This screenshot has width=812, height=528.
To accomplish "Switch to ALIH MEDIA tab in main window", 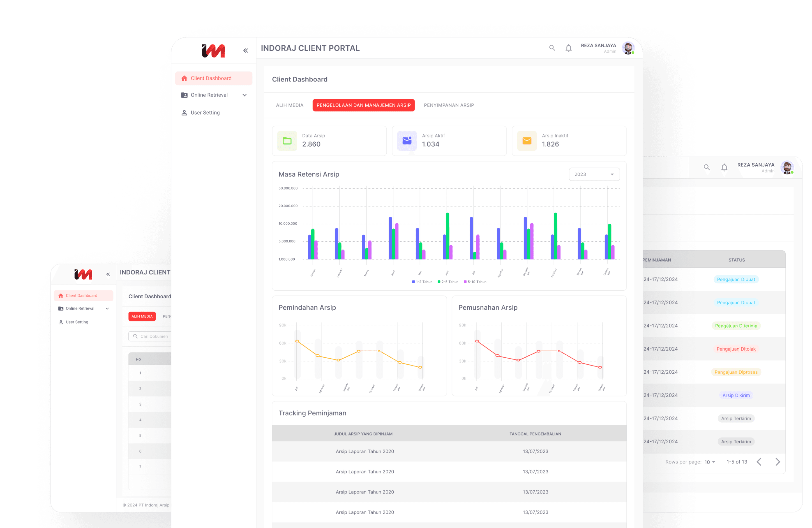I will [289, 105].
